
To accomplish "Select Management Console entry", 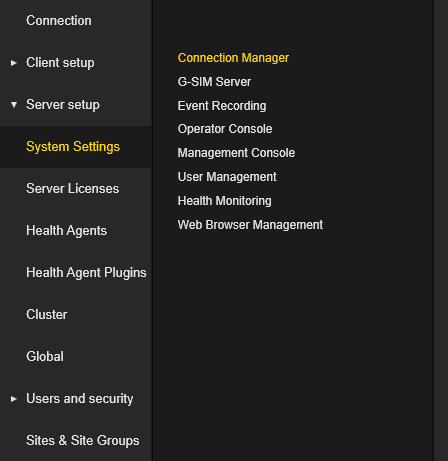I will (x=236, y=153).
